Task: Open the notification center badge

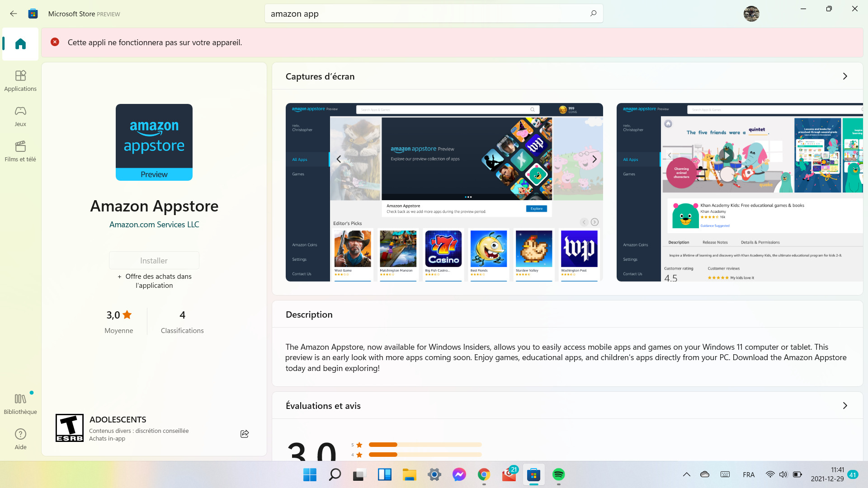Action: 853,474
